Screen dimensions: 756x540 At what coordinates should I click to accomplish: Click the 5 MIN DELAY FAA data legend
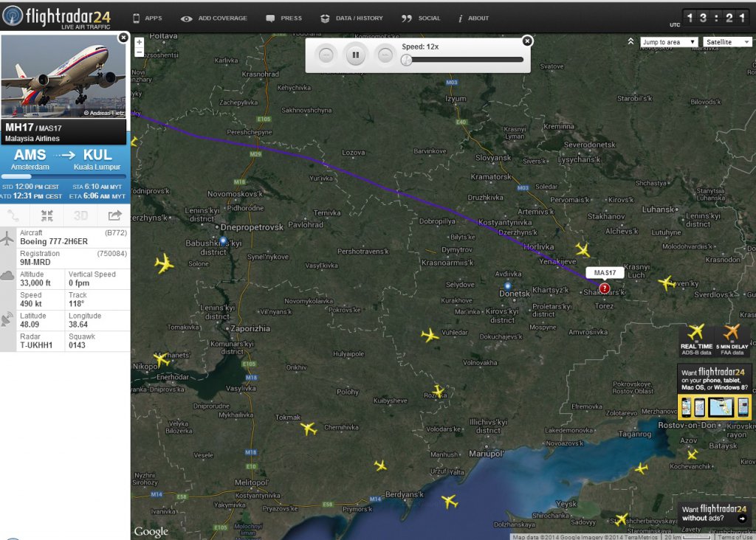pos(732,339)
